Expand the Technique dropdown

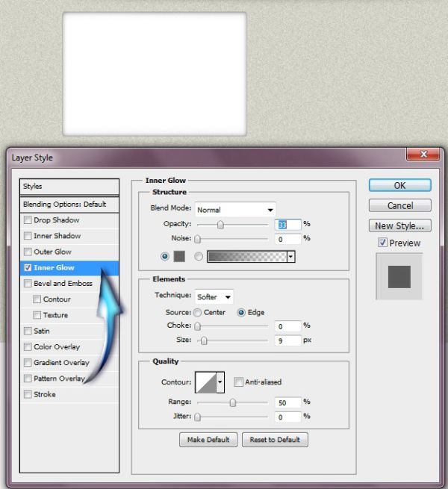click(x=214, y=297)
